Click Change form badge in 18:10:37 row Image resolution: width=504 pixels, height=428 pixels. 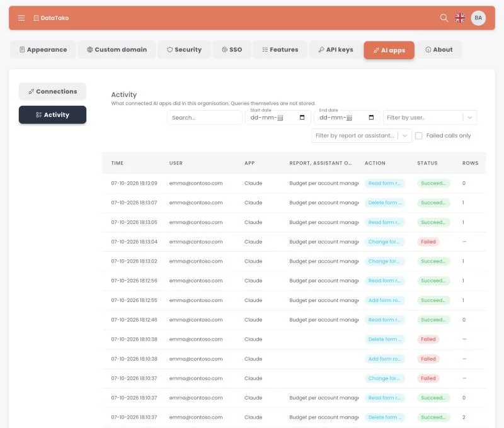pyautogui.click(x=384, y=378)
